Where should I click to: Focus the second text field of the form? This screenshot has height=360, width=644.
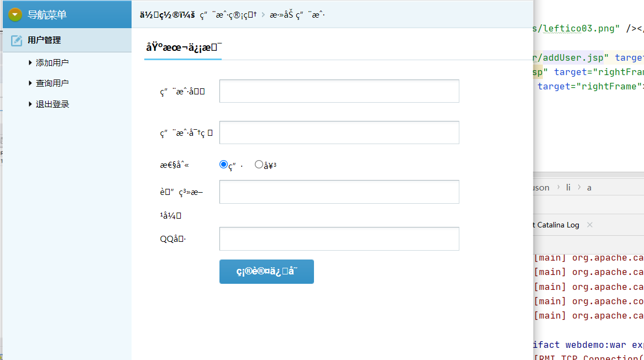339,133
